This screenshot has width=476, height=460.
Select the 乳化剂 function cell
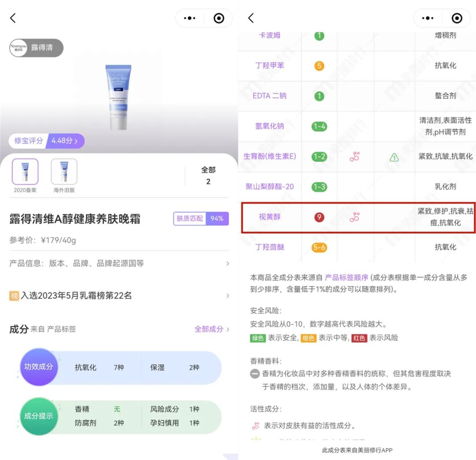445,187
